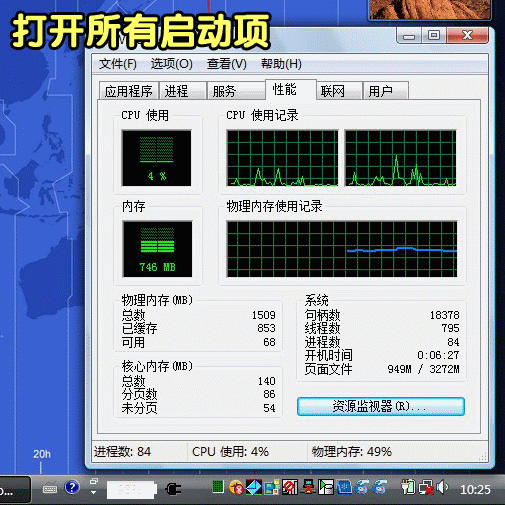Click the CPU 使用: 4% status bar entry
505x505 pixels.
tap(230, 452)
